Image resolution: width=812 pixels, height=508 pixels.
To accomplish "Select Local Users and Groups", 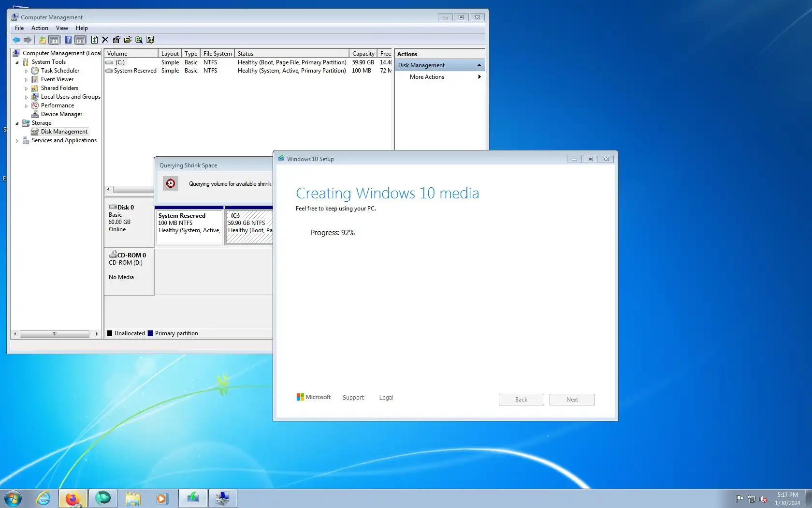I will click(x=71, y=97).
